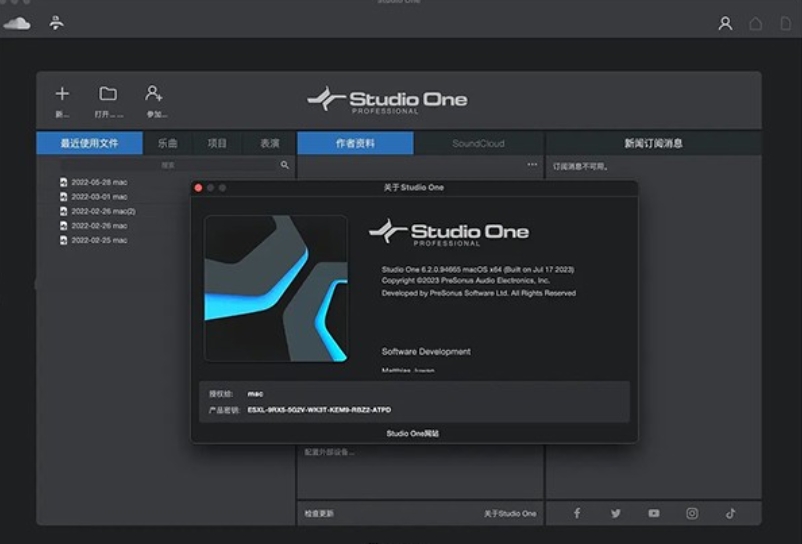Click the Studio One网站 link in dialog
The image size is (802, 544).
tap(413, 434)
